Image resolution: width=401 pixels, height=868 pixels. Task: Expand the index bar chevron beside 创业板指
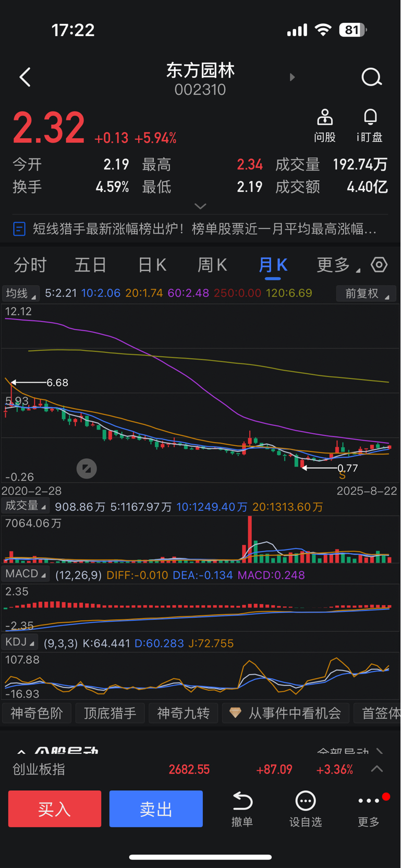pyautogui.click(x=377, y=769)
